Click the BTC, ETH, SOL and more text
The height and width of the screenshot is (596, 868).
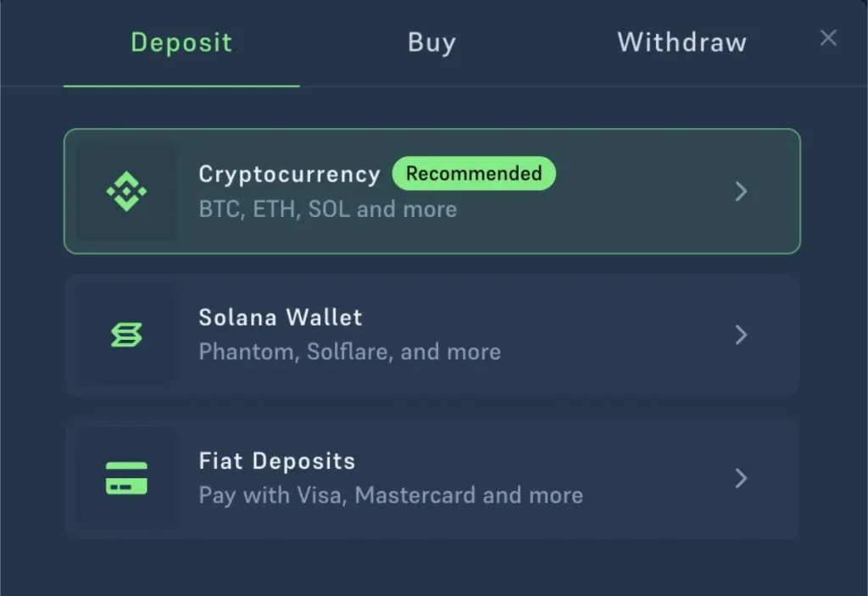328,209
